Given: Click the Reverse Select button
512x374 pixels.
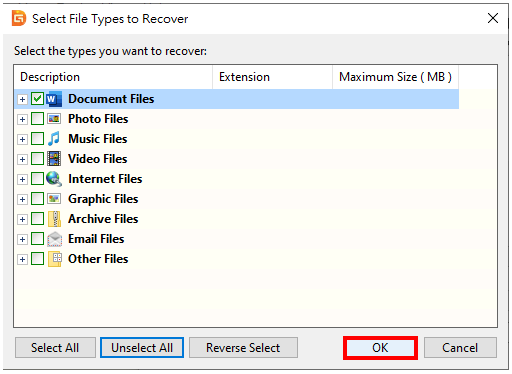Looking at the screenshot, I should (243, 348).
